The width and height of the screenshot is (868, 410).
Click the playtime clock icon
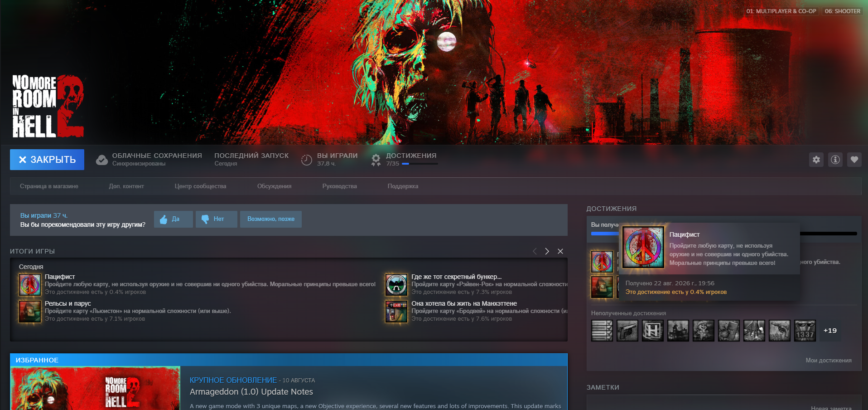coord(307,160)
